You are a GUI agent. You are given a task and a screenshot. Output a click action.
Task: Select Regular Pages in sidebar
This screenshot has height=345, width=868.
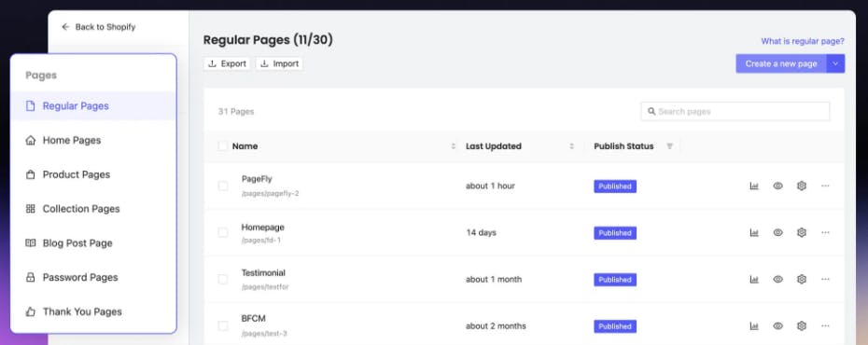tap(93, 105)
